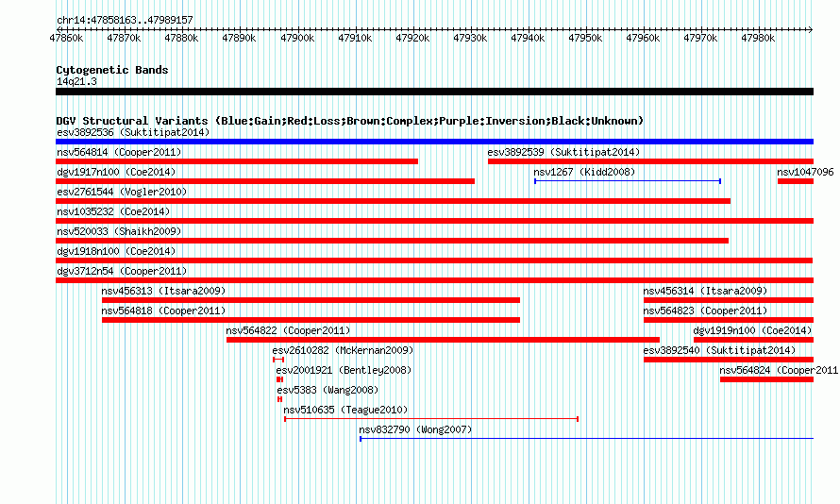Click the Cytogenetic Bands track title
The width and height of the screenshot is (840, 504).
pyautogui.click(x=112, y=70)
